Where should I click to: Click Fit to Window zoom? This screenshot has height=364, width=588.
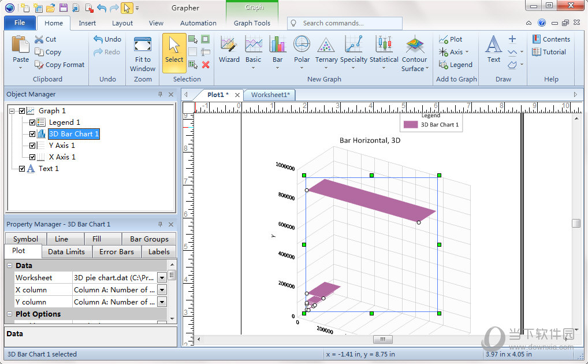(x=143, y=54)
